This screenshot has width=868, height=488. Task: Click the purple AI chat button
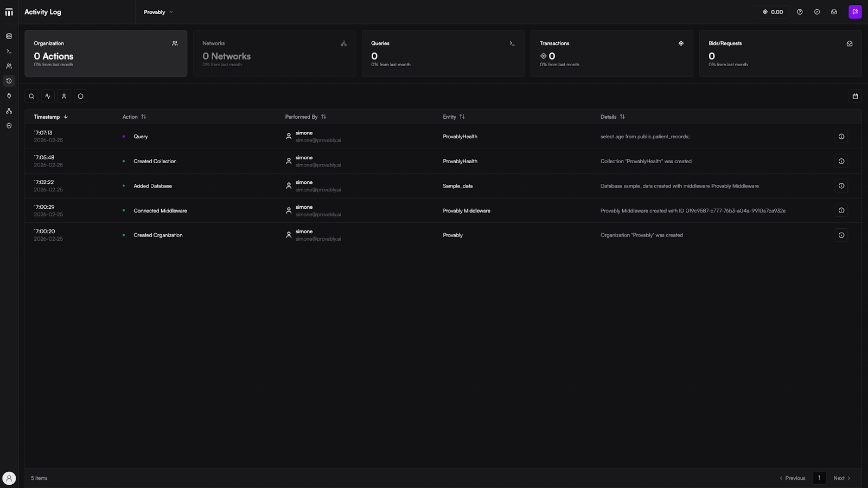pyautogui.click(x=855, y=12)
